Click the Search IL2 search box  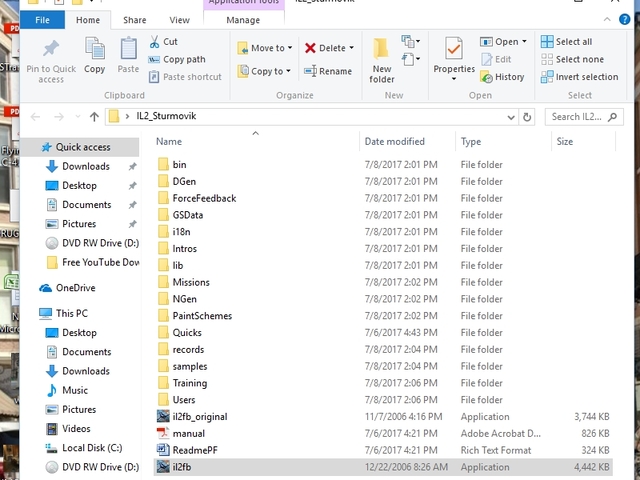[584, 117]
